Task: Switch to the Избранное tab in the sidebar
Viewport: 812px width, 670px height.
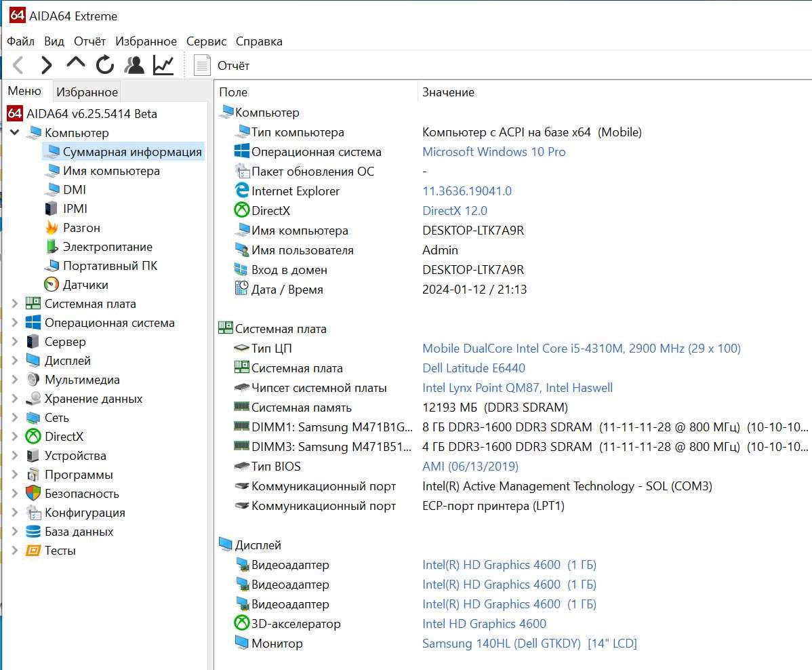Action: tap(87, 92)
